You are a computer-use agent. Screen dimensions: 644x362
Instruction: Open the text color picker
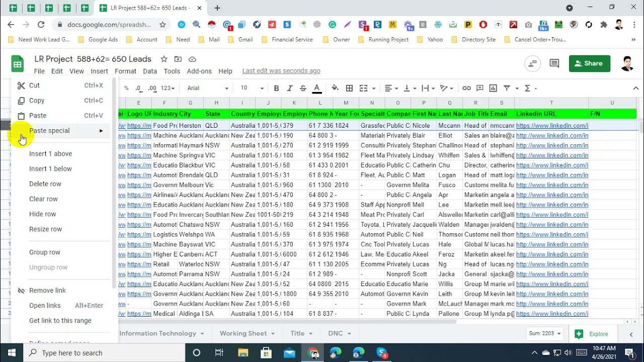point(317,88)
